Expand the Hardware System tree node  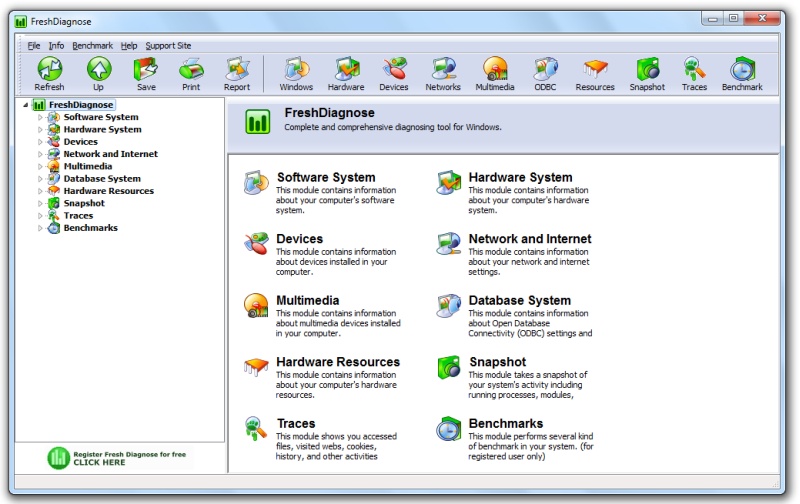click(x=40, y=130)
